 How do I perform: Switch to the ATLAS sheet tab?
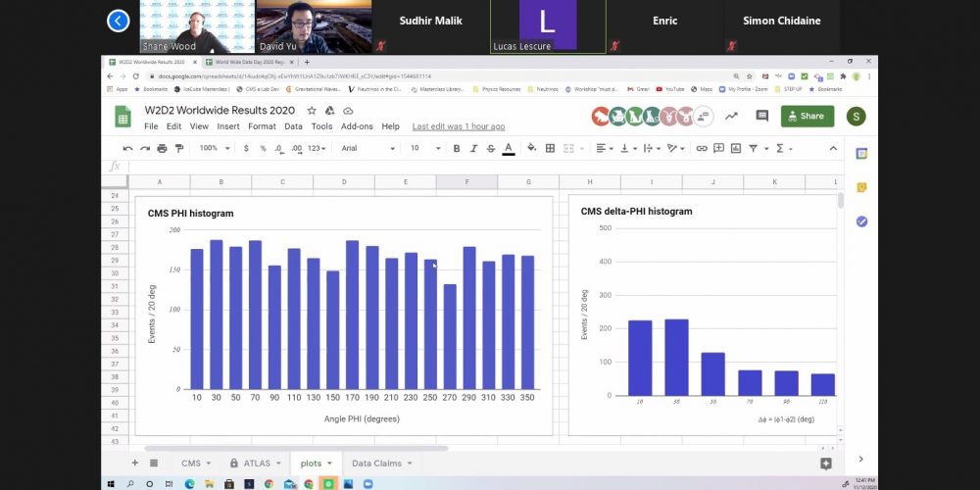tap(251, 463)
